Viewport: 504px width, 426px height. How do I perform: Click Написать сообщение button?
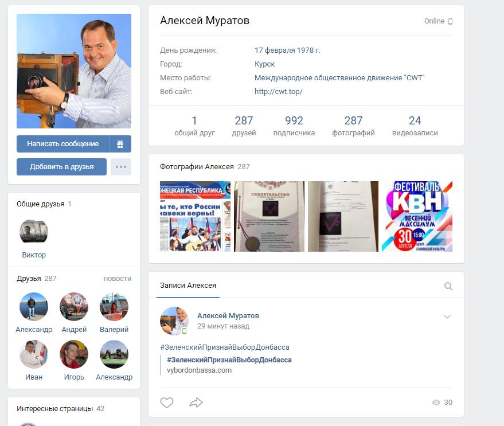[62, 144]
